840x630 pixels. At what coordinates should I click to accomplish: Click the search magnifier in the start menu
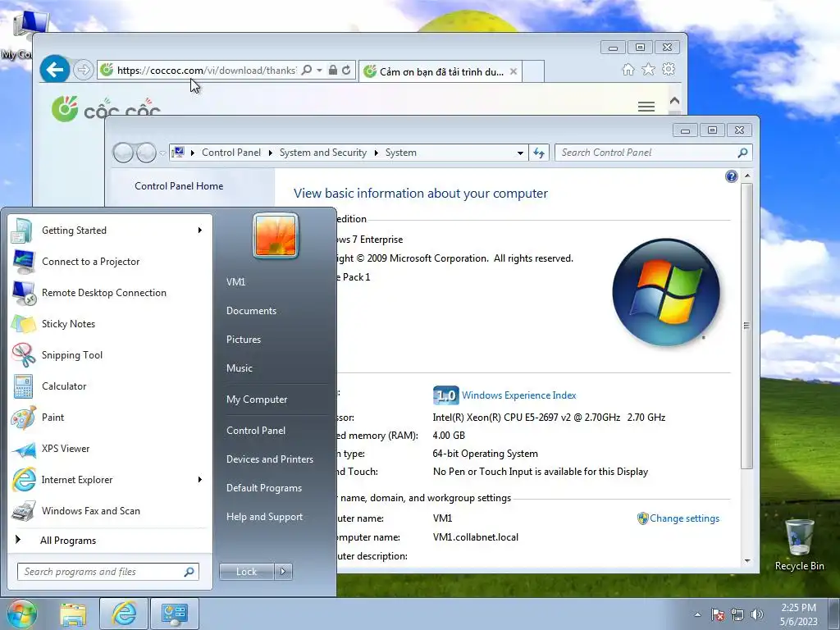tap(189, 572)
